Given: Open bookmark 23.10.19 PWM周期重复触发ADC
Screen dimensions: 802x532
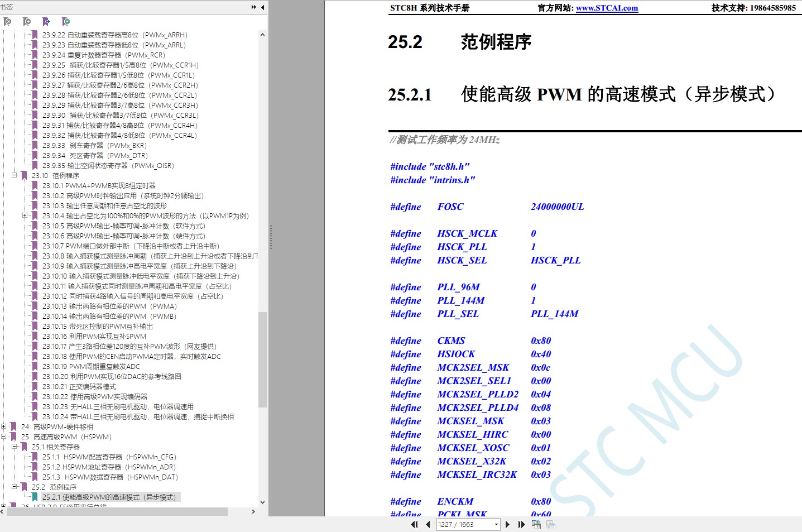Looking at the screenshot, I should click(x=91, y=366).
